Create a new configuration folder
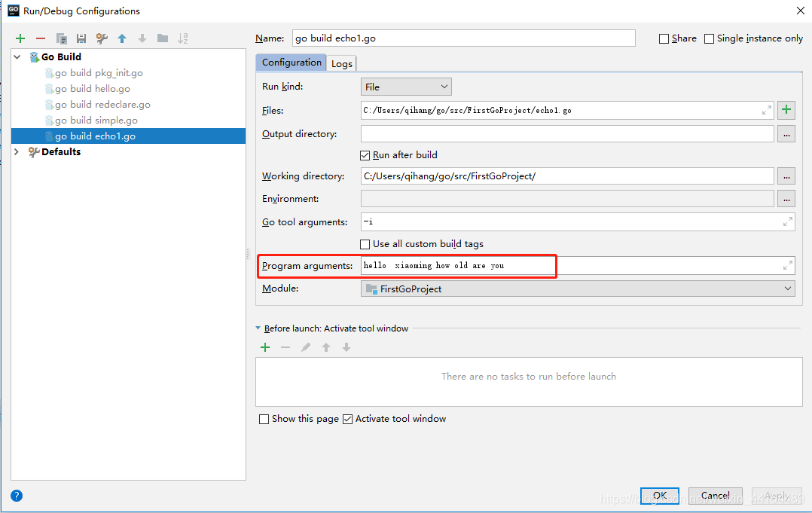The image size is (812, 513). click(163, 38)
